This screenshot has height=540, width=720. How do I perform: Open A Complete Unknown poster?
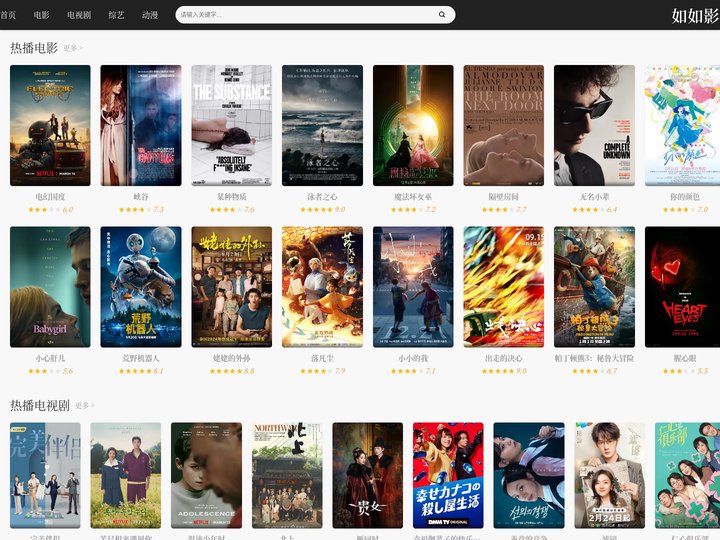(594, 125)
